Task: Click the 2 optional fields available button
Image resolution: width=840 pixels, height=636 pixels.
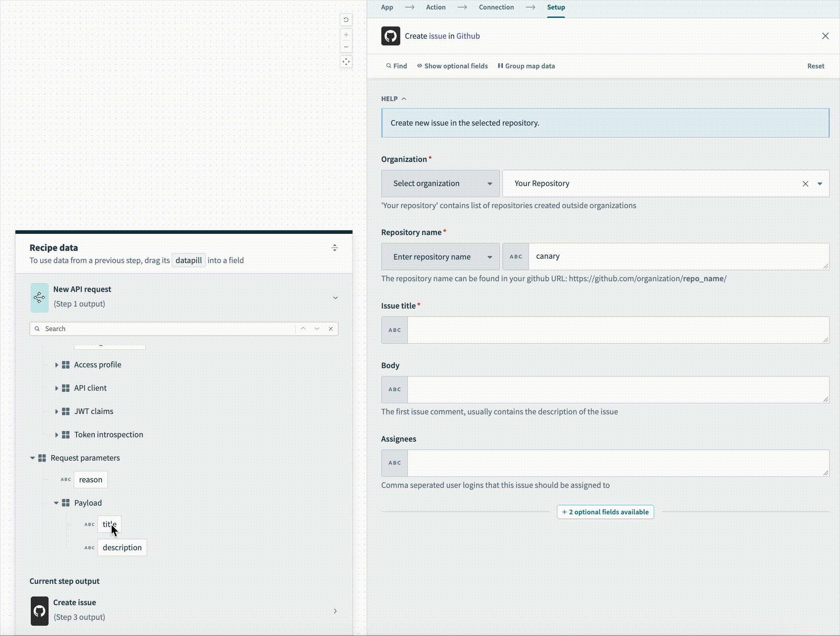Action: [x=605, y=512]
